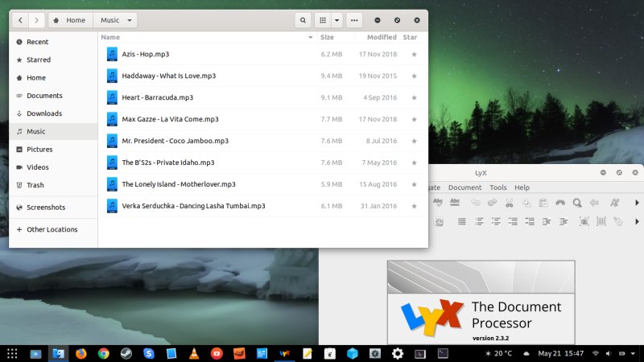644x362 pixels.
Task: Sort by Size column header
Action: coord(327,37)
